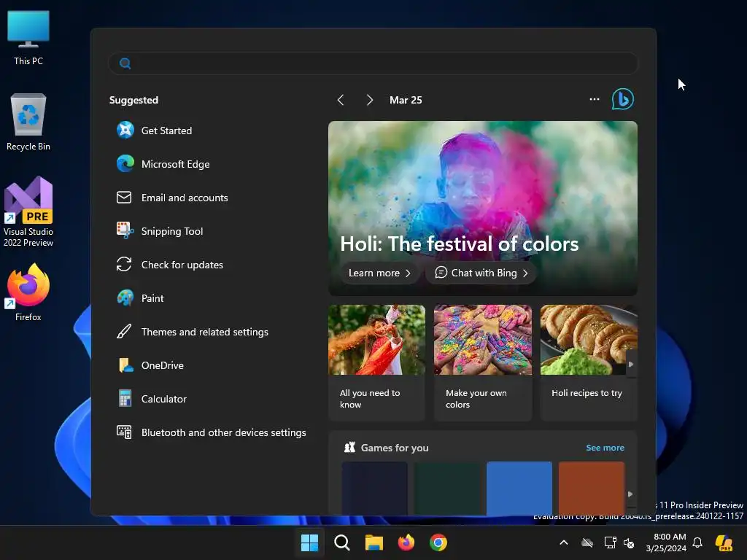Open the Holi recipes to try card
This screenshot has height=560, width=747.
pos(589,362)
